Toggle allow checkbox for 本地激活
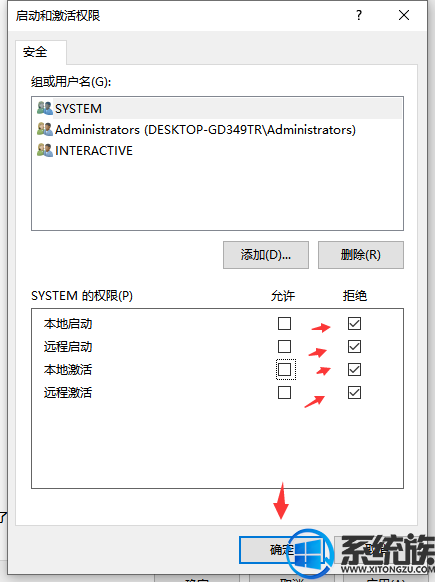Screen dimensions: 435x582 pyautogui.click(x=284, y=370)
